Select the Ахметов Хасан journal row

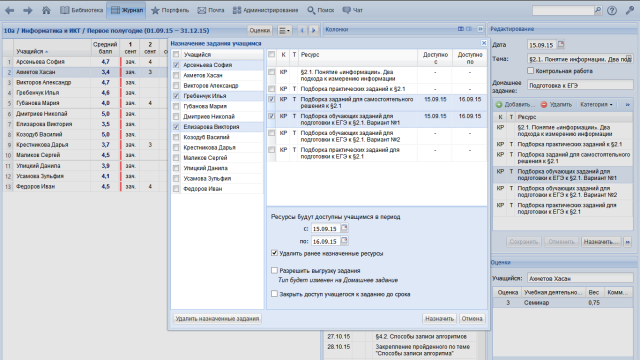click(85, 72)
